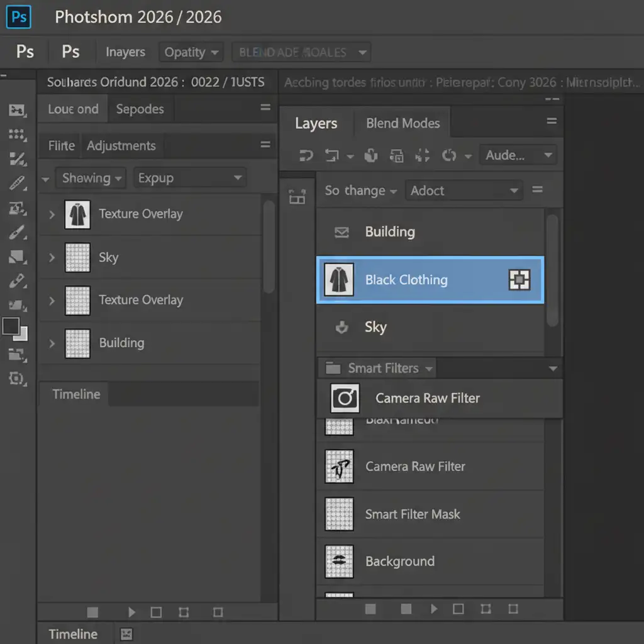Screen dimensions: 644x644
Task: Click the Photoshop Ps logo in title bar
Action: click(19, 16)
